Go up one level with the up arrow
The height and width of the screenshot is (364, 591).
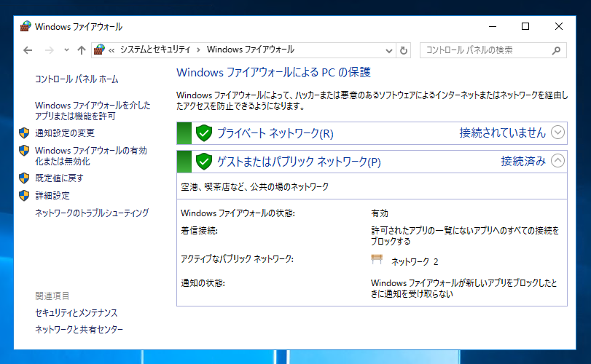click(x=82, y=50)
